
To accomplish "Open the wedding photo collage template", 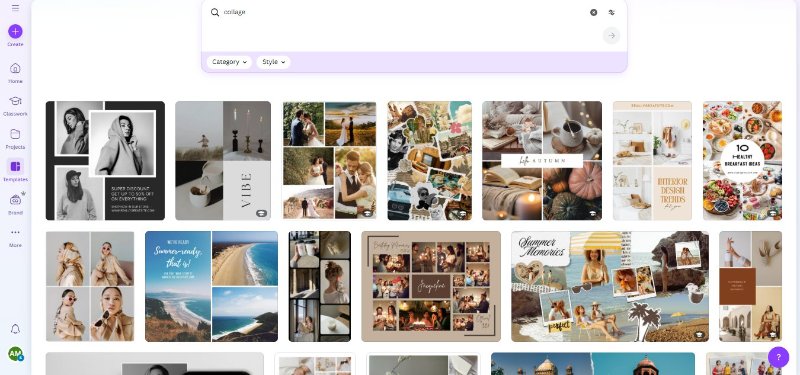I will [329, 161].
